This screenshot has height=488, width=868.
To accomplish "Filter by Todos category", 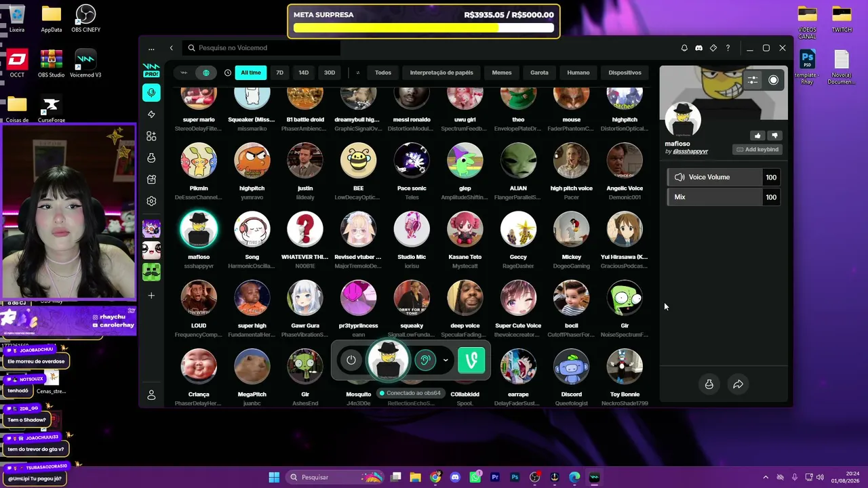I will [383, 73].
